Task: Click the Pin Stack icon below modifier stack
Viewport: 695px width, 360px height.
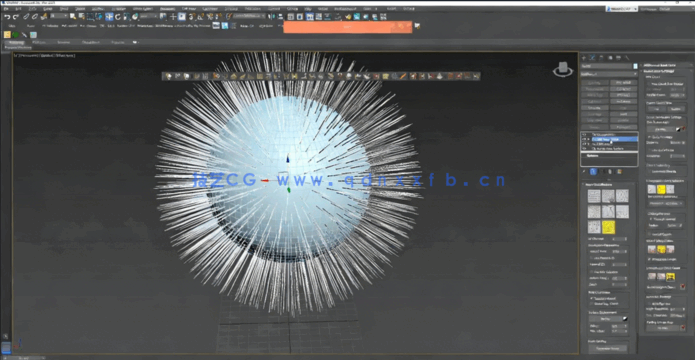Action: click(x=584, y=172)
